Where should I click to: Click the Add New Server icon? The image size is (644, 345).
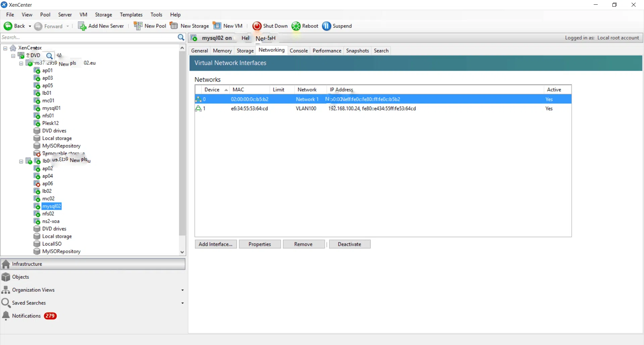tap(82, 26)
